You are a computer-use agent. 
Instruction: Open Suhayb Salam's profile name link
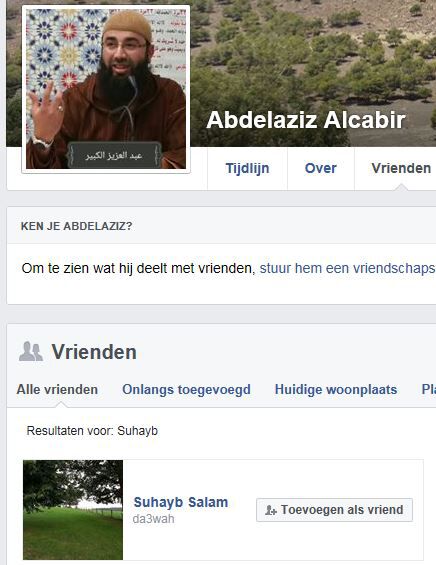pos(181,502)
